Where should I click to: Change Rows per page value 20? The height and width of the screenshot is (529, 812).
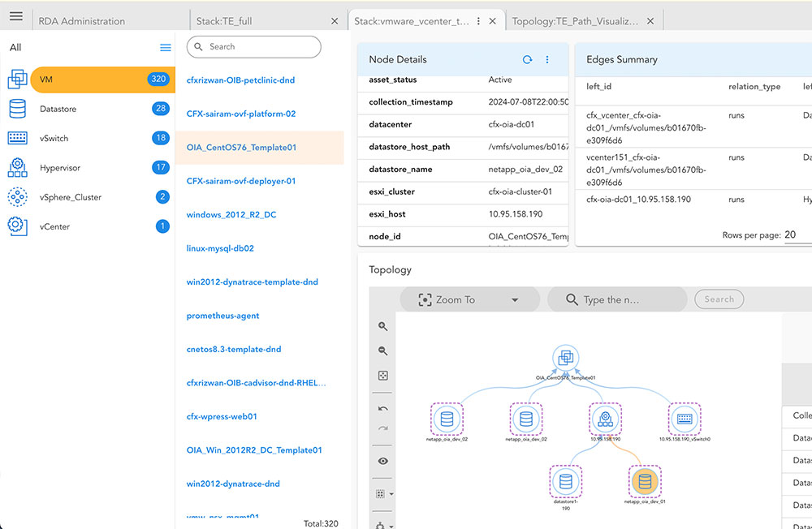click(796, 234)
